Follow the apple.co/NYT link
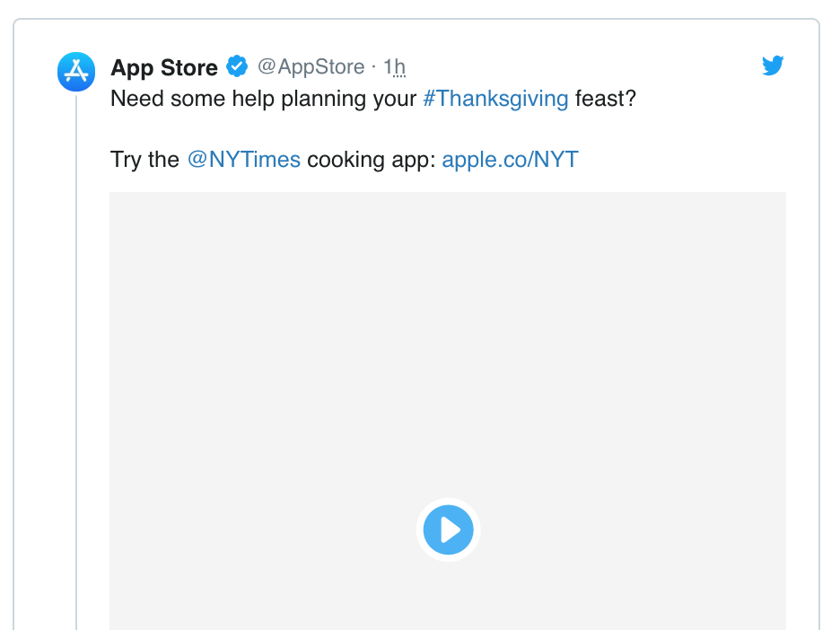840x630 pixels. click(x=510, y=159)
